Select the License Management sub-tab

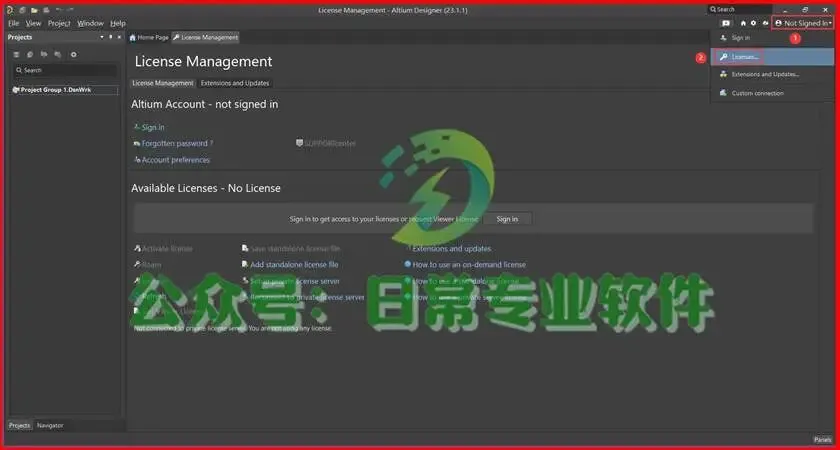(x=162, y=83)
